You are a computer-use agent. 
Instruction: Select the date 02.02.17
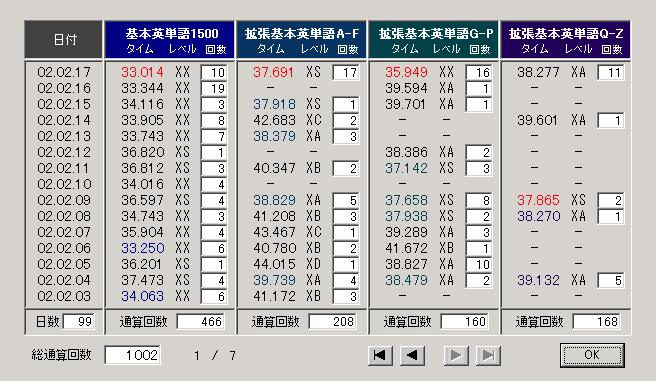[64, 72]
